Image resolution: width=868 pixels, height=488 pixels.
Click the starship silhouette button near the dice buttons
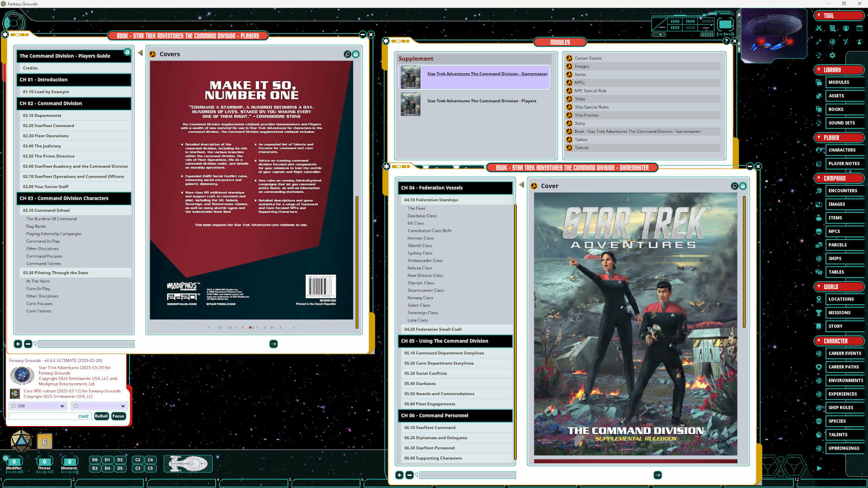point(188,464)
